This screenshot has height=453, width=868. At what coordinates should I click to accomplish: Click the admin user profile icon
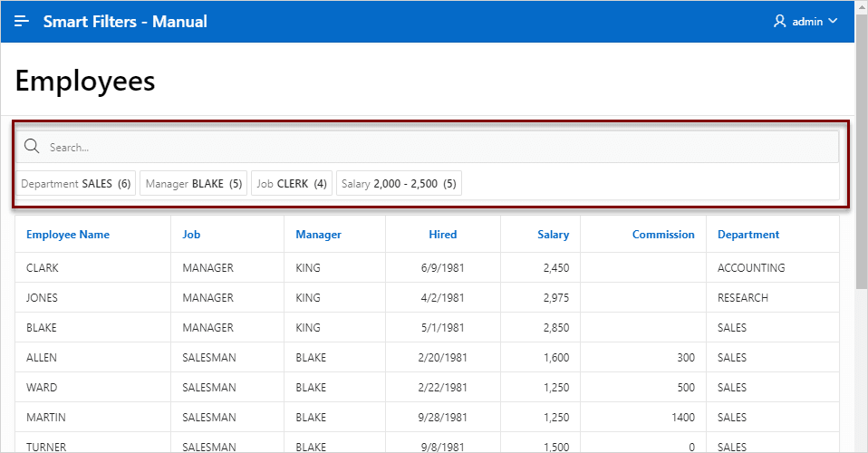pos(779,21)
